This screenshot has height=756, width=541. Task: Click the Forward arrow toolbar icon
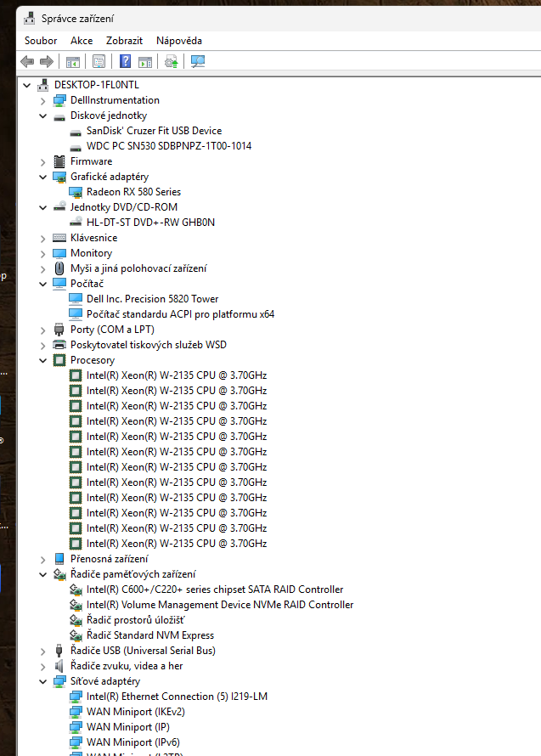[x=47, y=61]
